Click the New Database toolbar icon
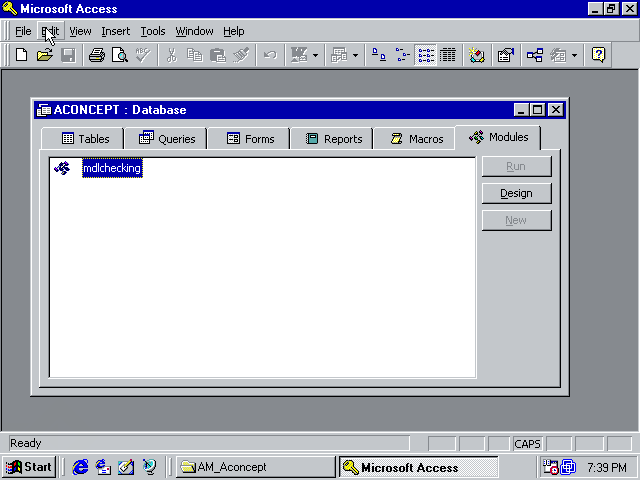Image resolution: width=640 pixels, height=480 pixels. pos(21,55)
